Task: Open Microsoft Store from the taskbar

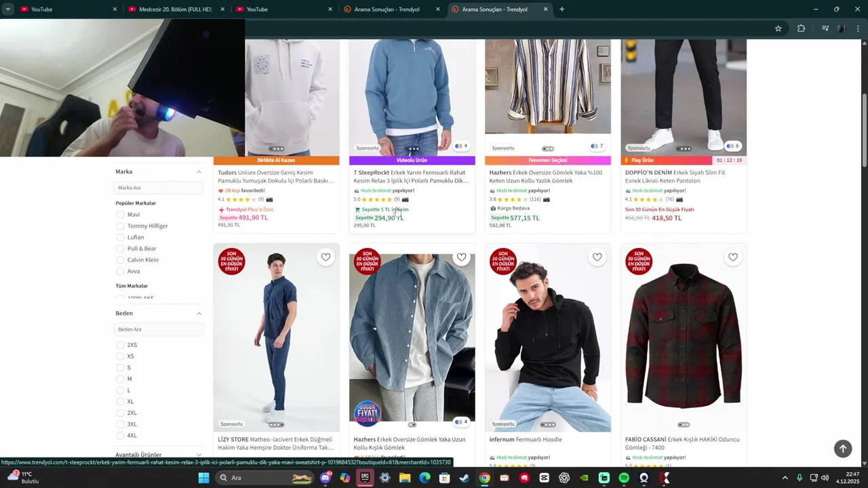Action: coord(444,478)
